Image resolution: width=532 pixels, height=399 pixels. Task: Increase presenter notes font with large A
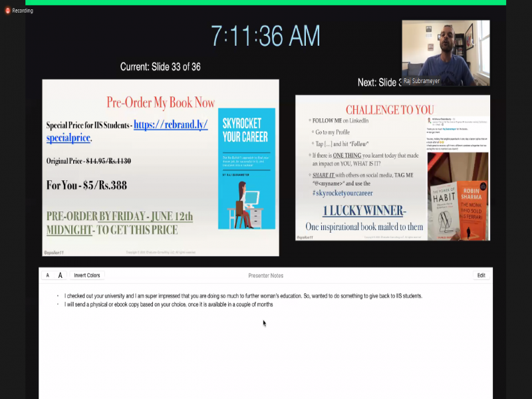click(60, 275)
